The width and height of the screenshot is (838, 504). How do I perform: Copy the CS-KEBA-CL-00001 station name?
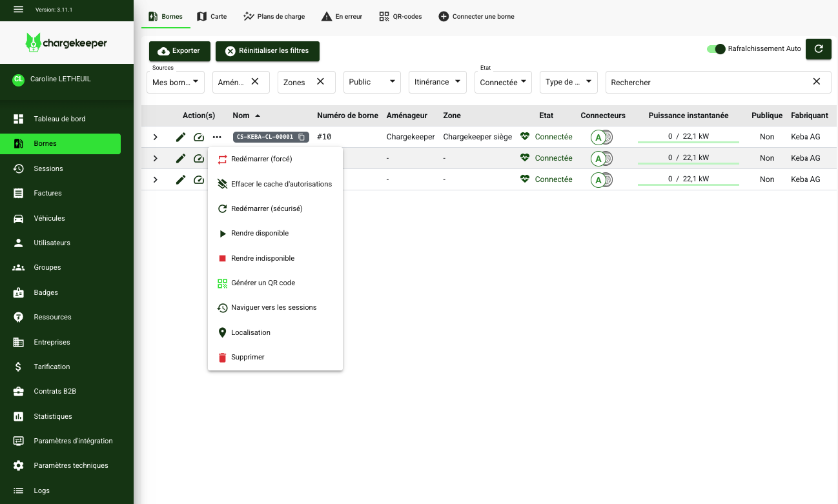point(301,137)
